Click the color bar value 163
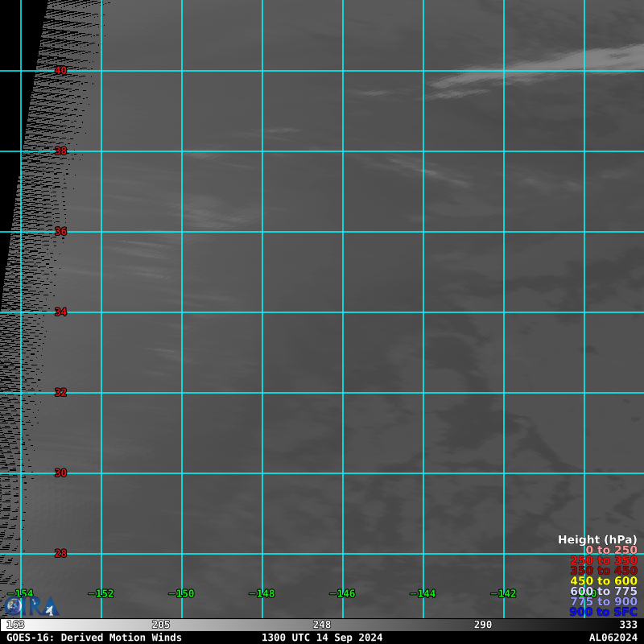The image size is (644, 644). point(15,625)
